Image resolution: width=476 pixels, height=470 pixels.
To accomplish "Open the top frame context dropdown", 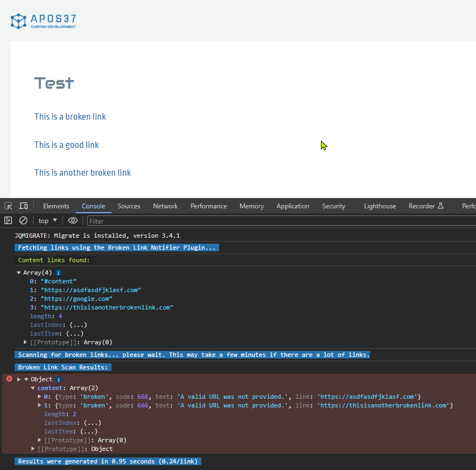I will click(x=47, y=220).
